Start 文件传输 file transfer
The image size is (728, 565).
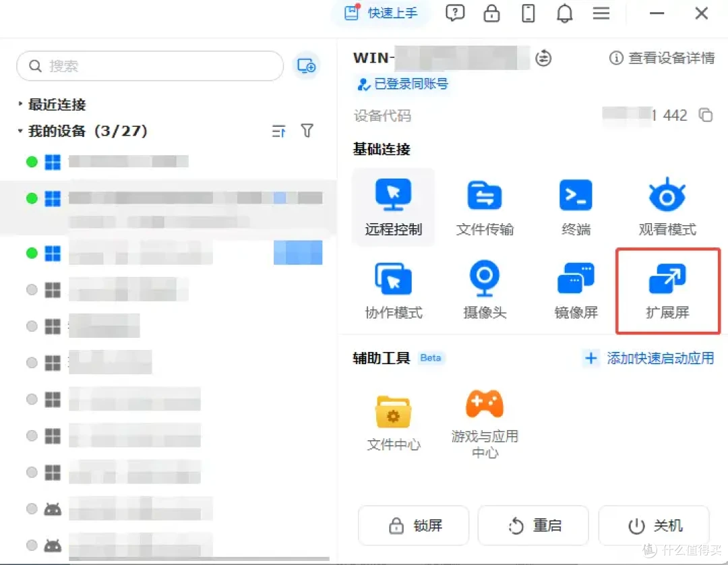click(x=484, y=207)
